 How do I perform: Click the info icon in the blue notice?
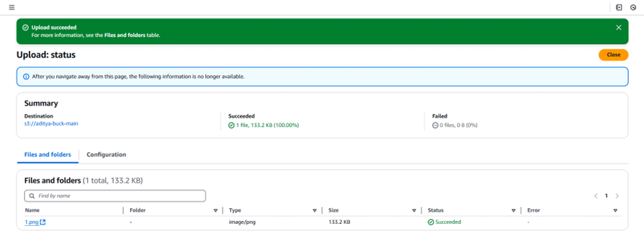26,77
